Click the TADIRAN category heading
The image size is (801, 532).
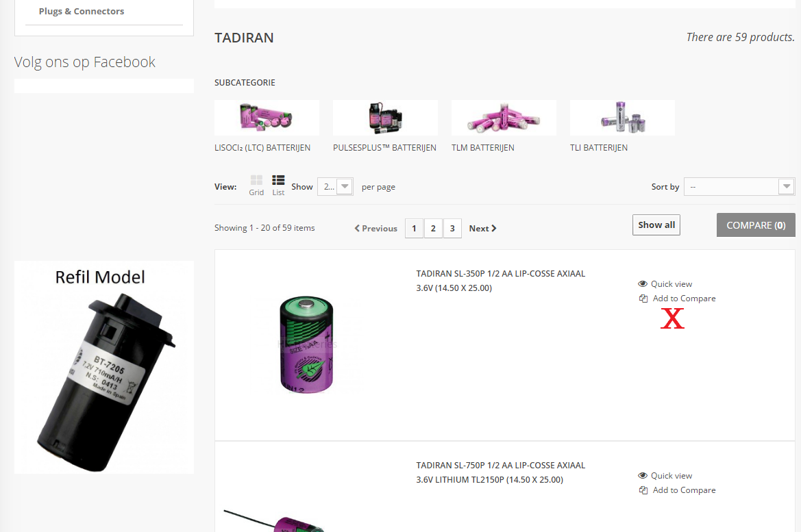(x=244, y=38)
